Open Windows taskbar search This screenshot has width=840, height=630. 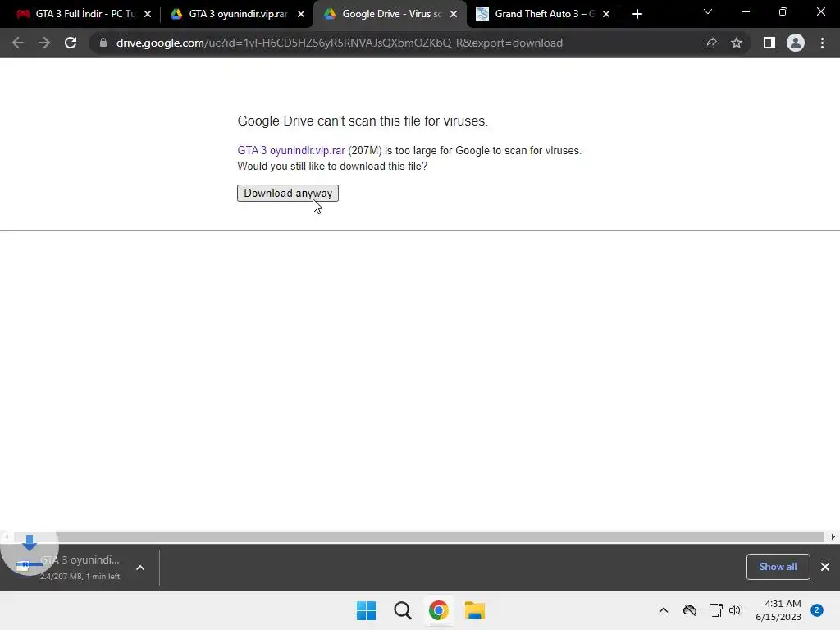point(402,610)
